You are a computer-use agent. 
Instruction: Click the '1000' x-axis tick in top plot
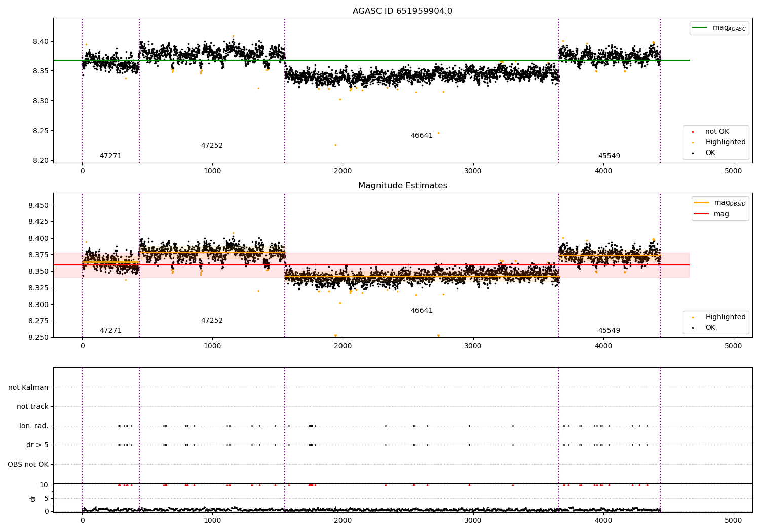pyautogui.click(x=212, y=171)
